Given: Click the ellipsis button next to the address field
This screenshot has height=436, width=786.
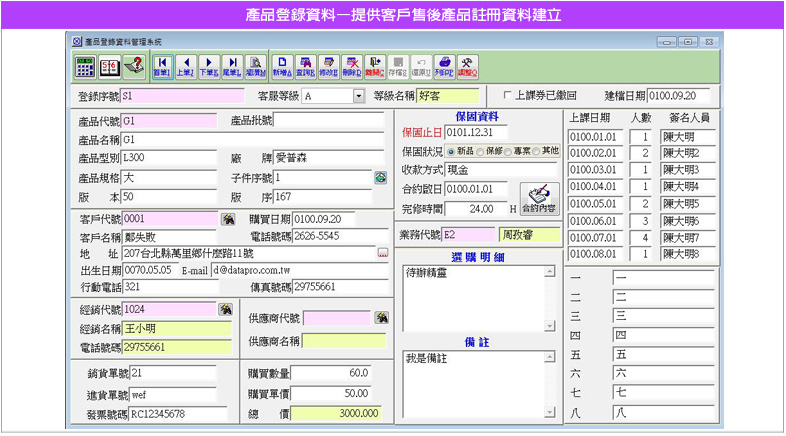Looking at the screenshot, I should pos(381,254).
